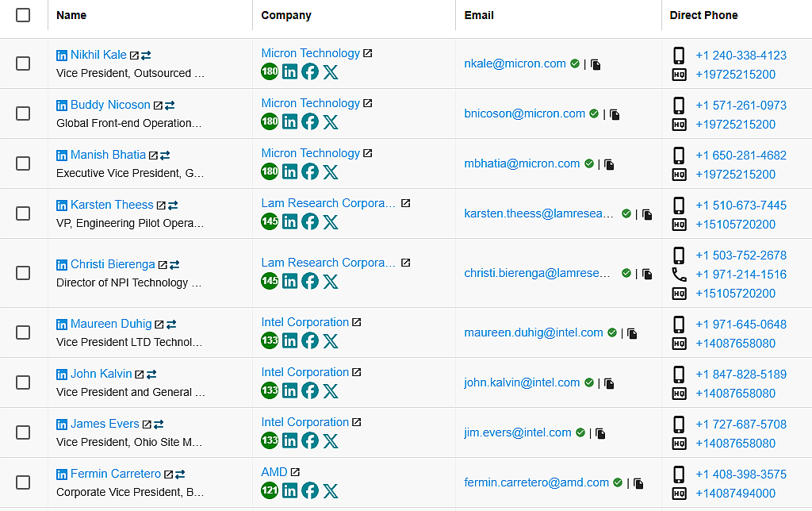The height and width of the screenshot is (511, 812).
Task: Open Nikhil Kale's LinkedIn profile icon
Action: tap(62, 54)
